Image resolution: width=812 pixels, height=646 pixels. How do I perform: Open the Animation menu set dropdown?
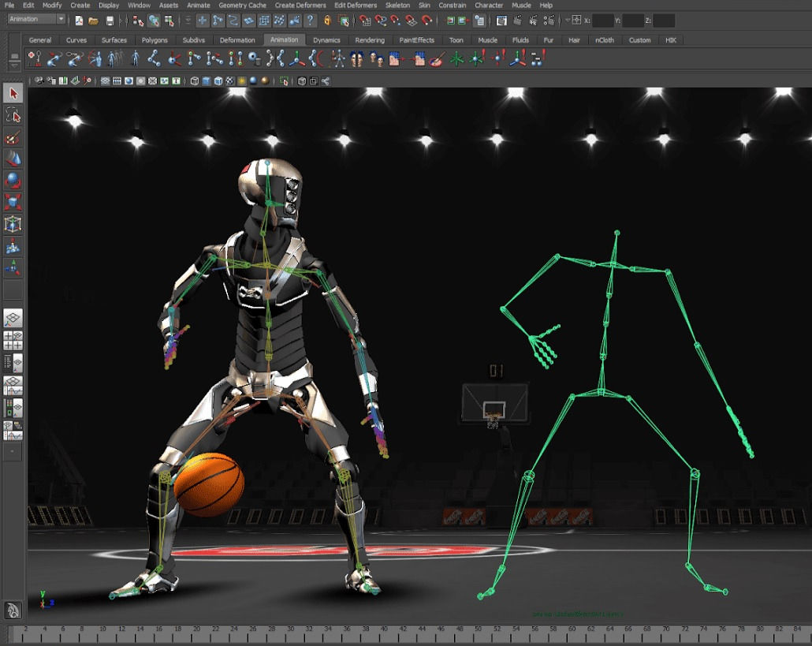36,19
